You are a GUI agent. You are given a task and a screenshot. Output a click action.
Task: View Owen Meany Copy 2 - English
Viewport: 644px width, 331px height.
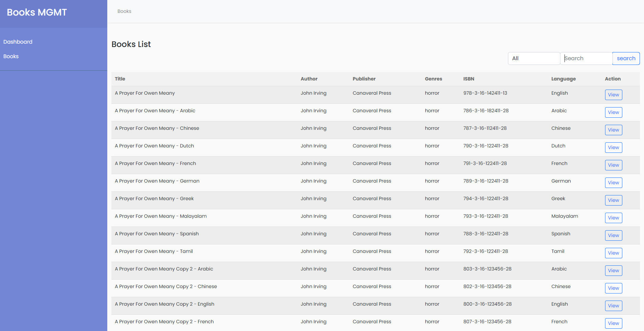click(x=613, y=306)
